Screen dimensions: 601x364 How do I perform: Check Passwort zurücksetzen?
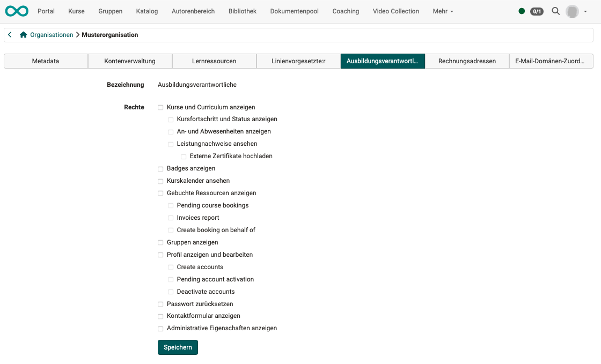tap(160, 304)
